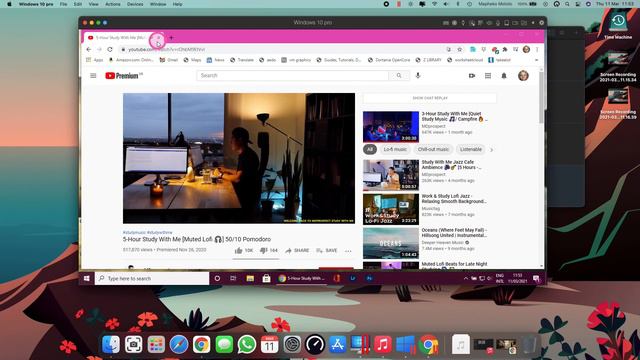This screenshot has height=360, width=640.
Task: Show more bookmarks overflow arrow
Action: [536, 60]
